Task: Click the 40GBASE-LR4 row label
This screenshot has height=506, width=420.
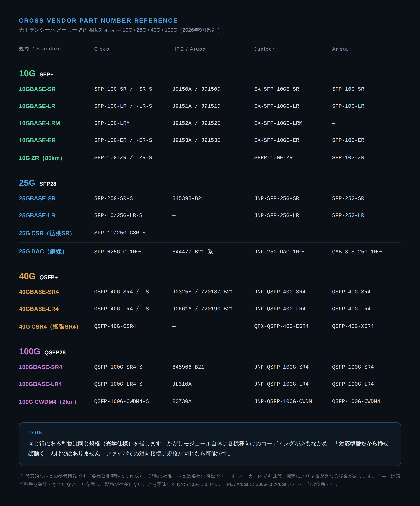Action: (x=39, y=309)
